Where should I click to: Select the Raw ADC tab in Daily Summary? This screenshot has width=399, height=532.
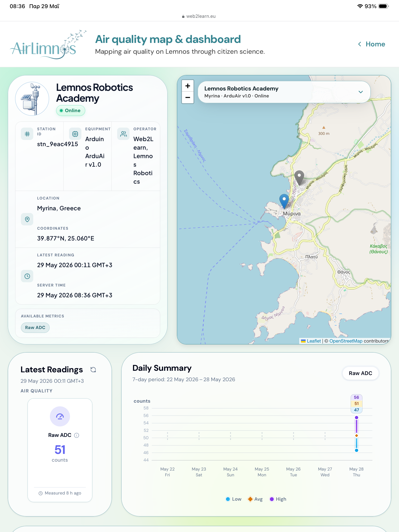click(x=360, y=373)
